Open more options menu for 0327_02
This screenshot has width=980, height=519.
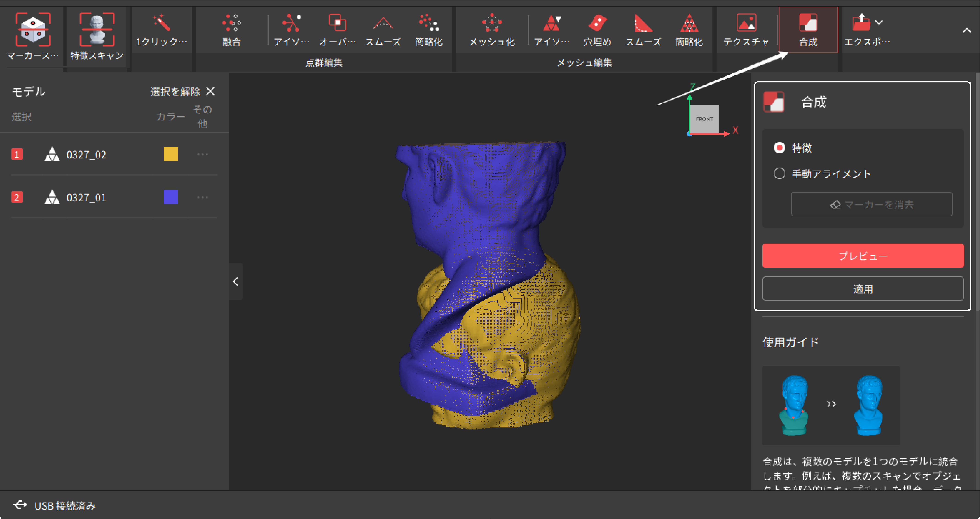click(202, 155)
